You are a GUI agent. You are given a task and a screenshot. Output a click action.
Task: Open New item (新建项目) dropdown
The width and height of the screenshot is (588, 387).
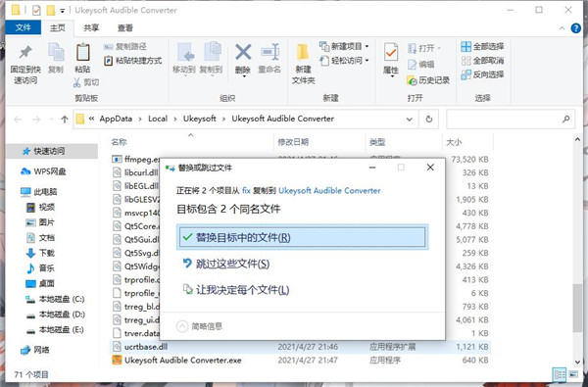coord(344,46)
